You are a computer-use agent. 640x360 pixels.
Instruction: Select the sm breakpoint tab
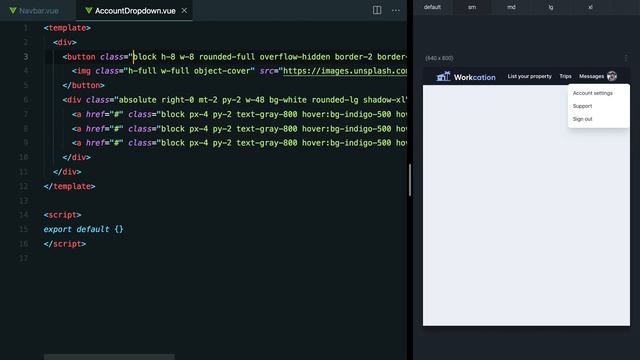pos(472,7)
